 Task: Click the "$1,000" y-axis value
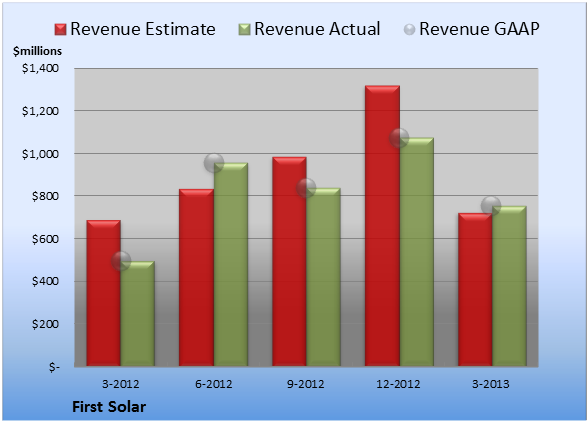[40, 154]
